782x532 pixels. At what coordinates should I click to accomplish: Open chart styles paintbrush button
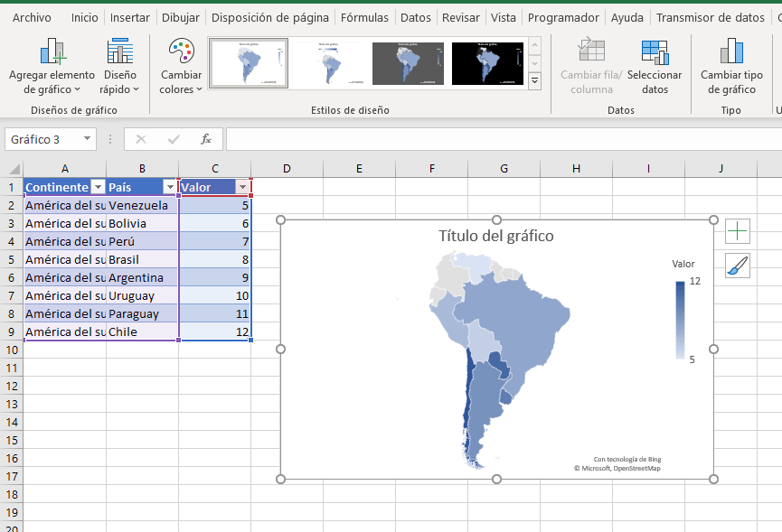pos(738,266)
